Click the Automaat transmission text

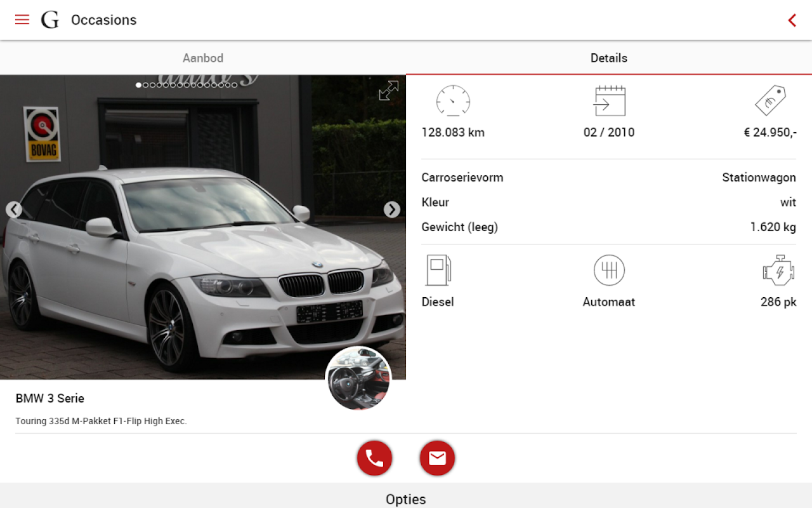point(609,302)
